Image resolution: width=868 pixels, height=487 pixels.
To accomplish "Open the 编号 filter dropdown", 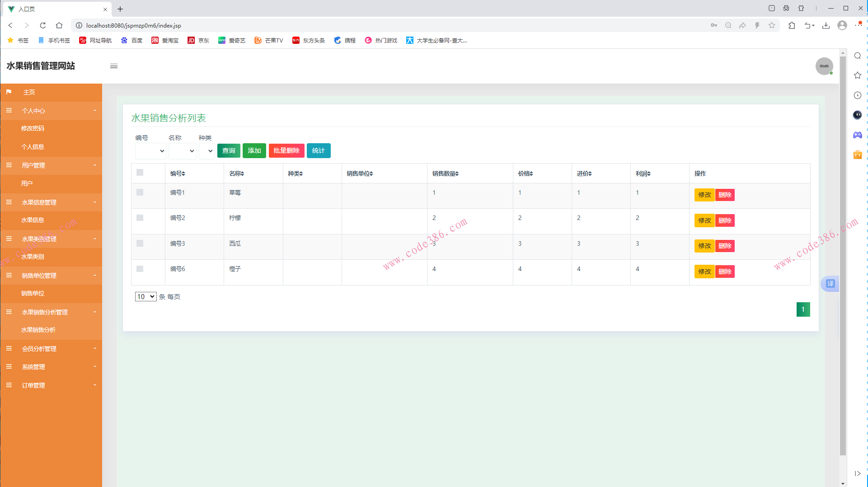I will [x=150, y=151].
